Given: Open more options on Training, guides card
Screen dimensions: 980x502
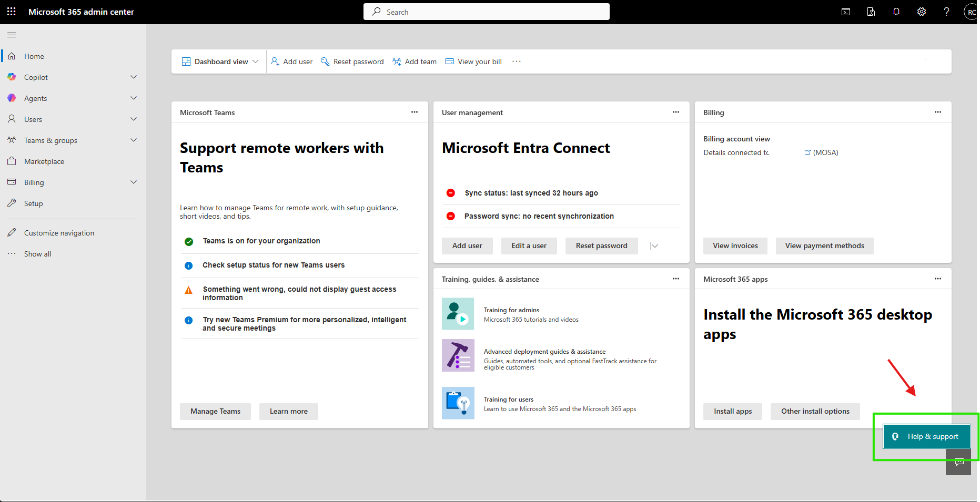Looking at the screenshot, I should [676, 279].
